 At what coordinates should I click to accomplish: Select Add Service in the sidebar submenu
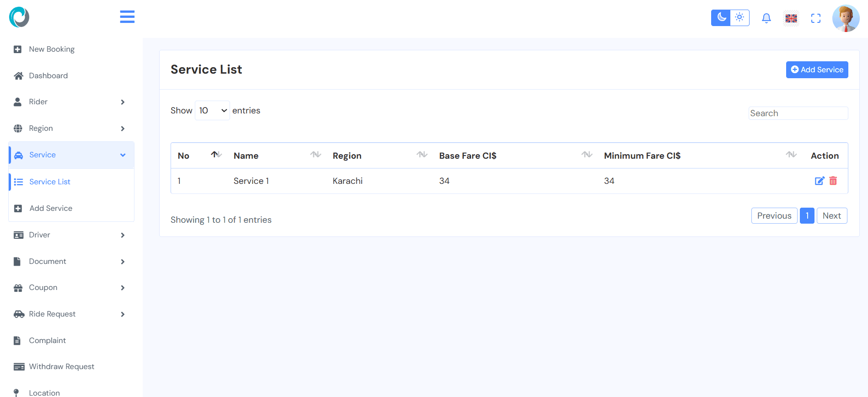click(51, 209)
